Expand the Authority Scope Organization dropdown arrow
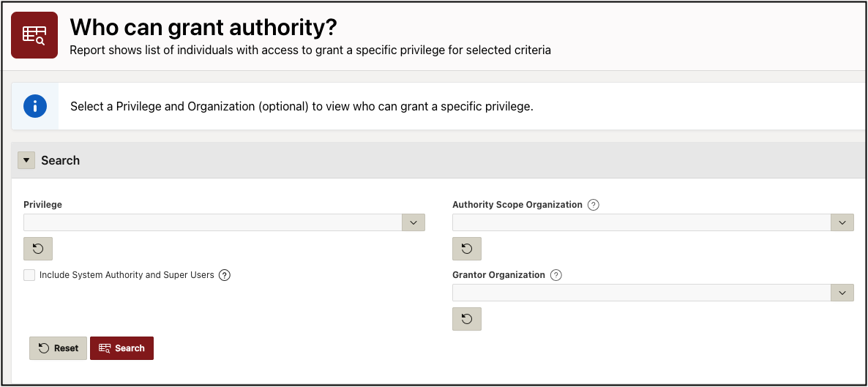868x387 pixels. point(842,222)
